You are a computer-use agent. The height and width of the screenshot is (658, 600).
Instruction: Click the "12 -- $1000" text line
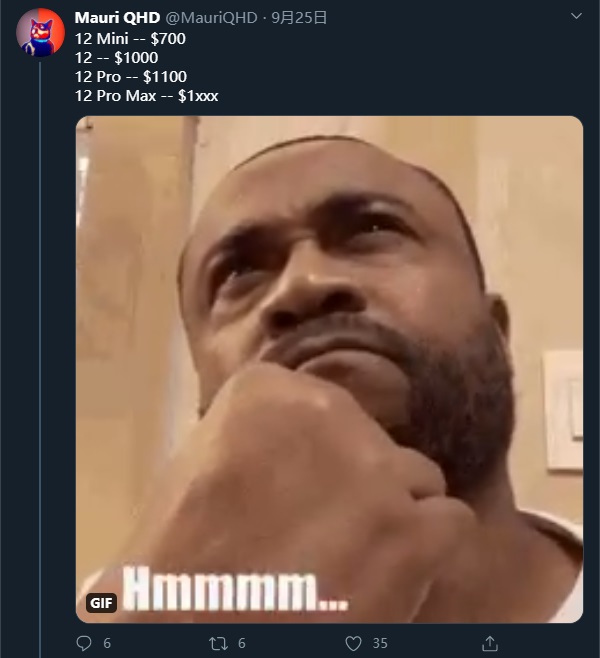[116, 57]
